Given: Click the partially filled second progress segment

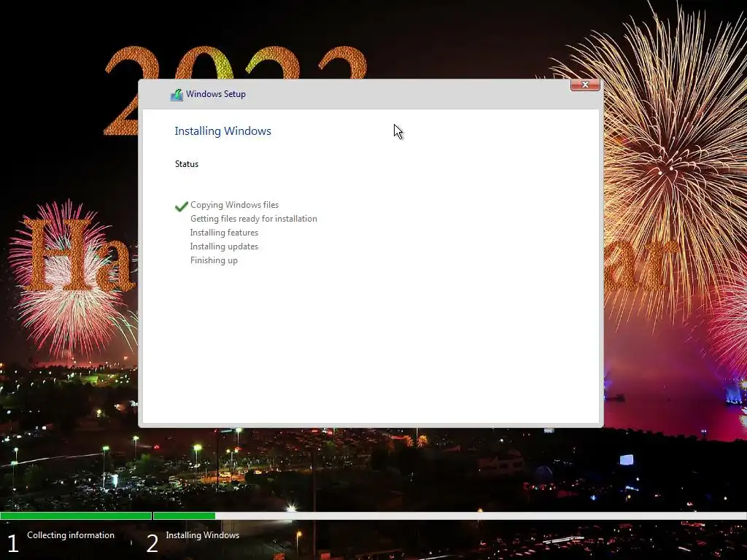Looking at the screenshot, I should (449, 516).
